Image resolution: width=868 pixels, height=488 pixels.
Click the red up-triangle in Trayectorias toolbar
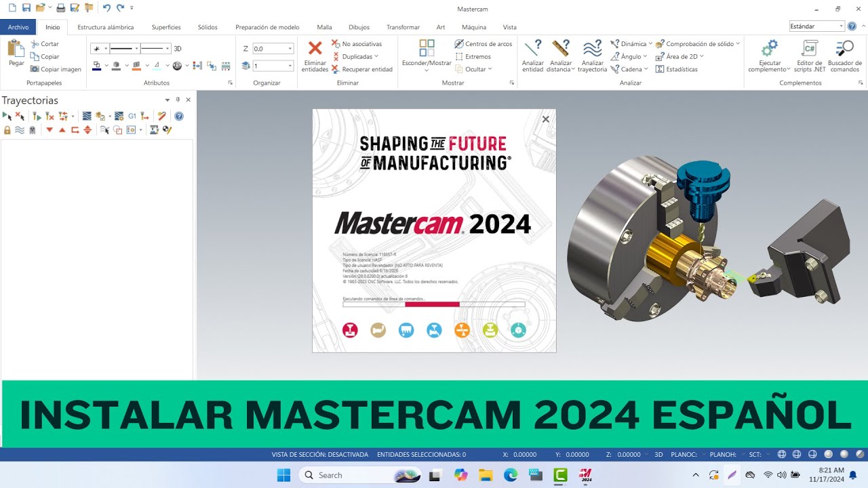(x=62, y=129)
